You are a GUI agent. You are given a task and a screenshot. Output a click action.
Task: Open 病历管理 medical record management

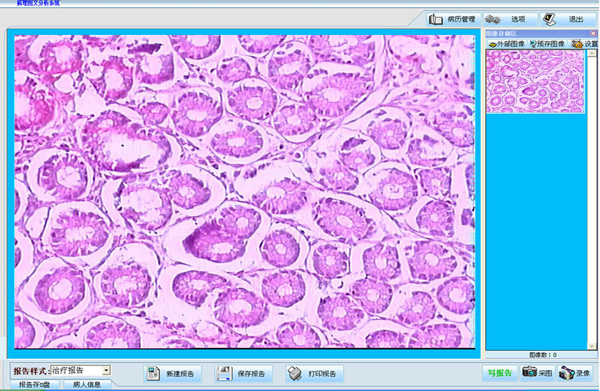(453, 19)
